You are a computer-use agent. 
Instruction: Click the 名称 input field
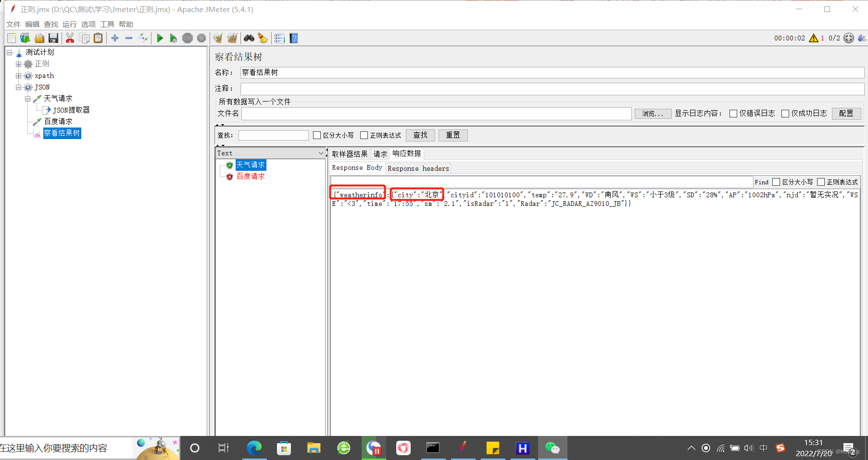tap(552, 73)
